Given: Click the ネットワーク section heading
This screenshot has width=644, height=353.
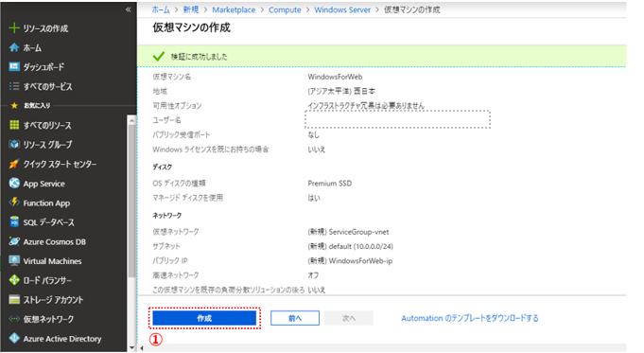Looking at the screenshot, I should 166,216.
